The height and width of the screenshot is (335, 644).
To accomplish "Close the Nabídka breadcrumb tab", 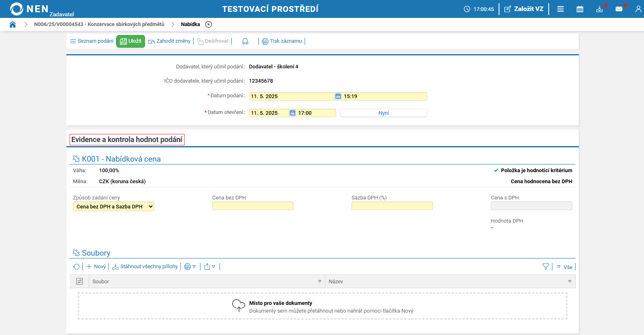I will coord(209,24).
